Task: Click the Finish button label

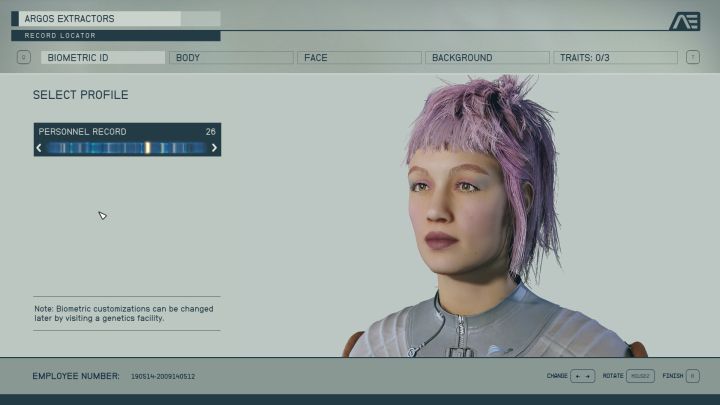Action: 672,376
